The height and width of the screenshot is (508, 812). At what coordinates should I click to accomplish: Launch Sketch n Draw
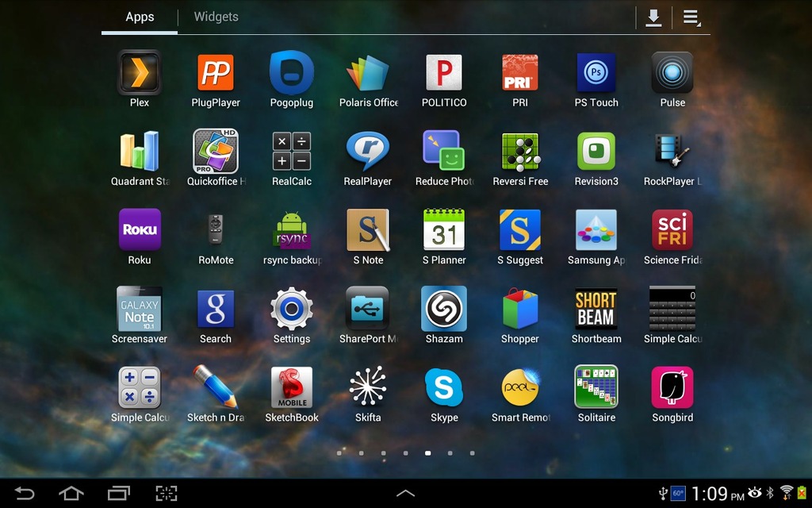click(x=216, y=387)
